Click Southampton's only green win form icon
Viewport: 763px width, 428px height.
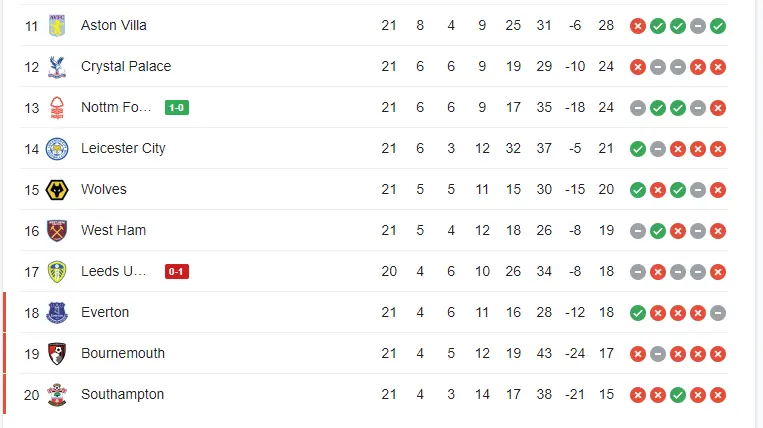click(678, 394)
